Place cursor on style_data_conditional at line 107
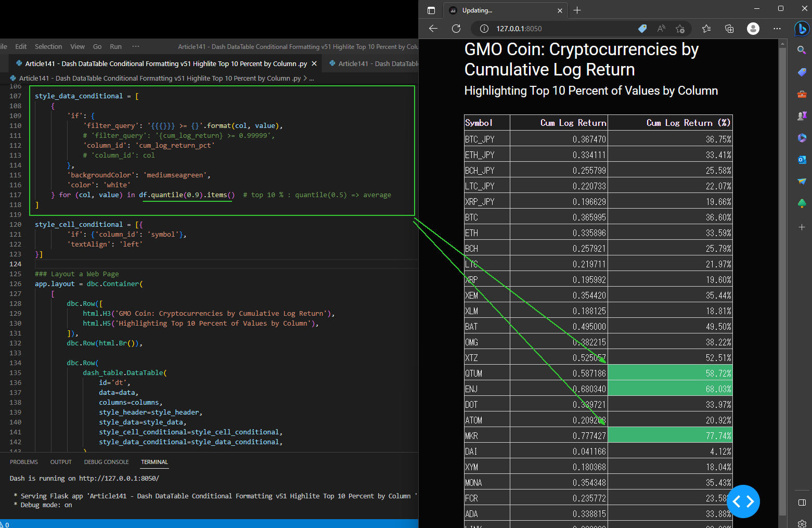Image resolution: width=812 pixels, height=528 pixels. (79, 96)
